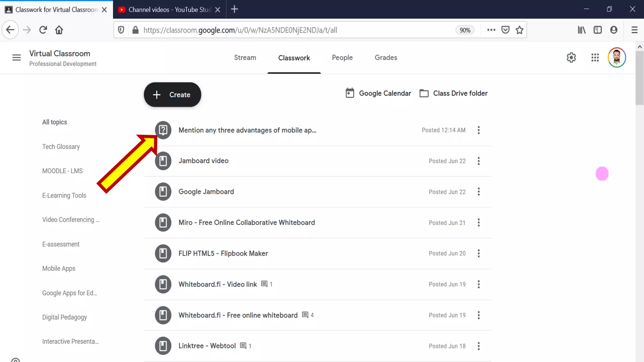
Task: Open three-dot menu for FLIP HTML5 post
Action: 479,253
